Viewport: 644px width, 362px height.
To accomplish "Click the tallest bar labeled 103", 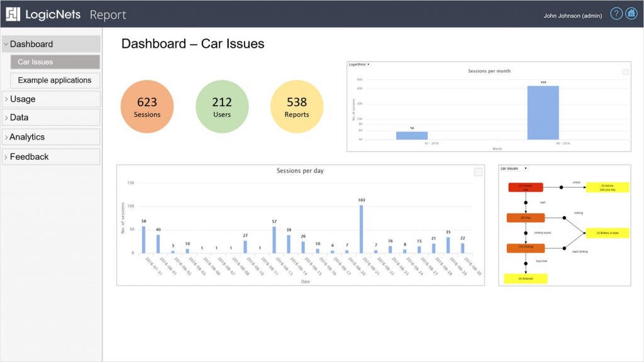I will coord(361,229).
